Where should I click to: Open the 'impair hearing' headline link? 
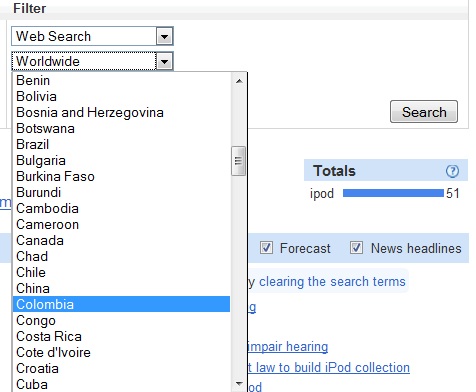pos(288,347)
